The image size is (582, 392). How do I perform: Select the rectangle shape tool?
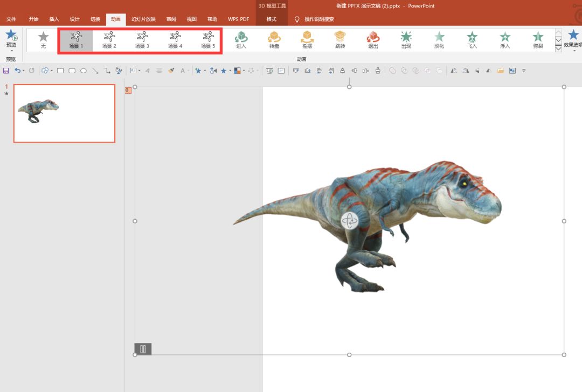coord(60,71)
